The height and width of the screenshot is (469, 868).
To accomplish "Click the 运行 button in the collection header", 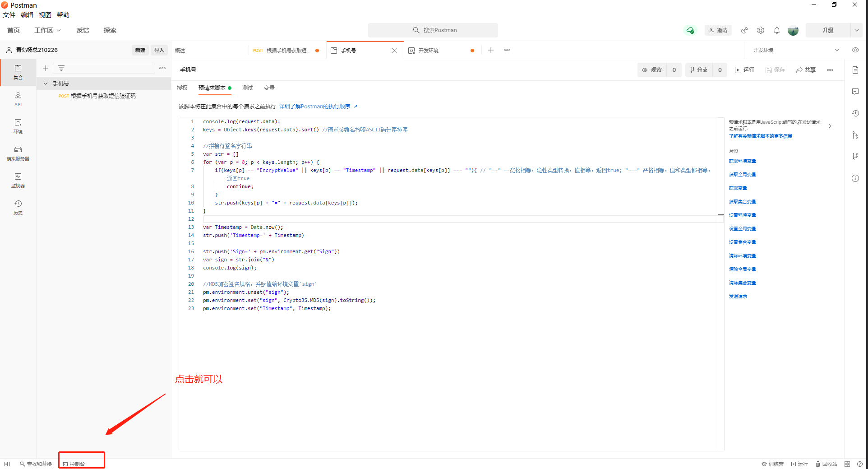I will 745,70.
